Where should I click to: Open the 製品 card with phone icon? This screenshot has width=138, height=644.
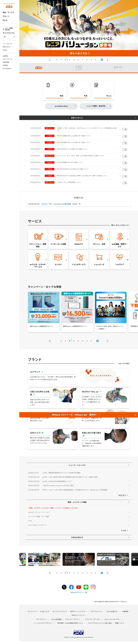pos(55,90)
